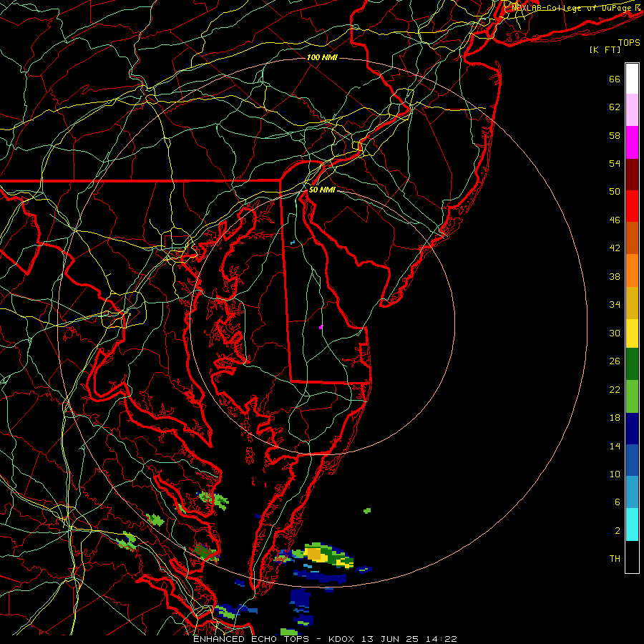Click the gold 34 kft legend swatch
This screenshot has height=644, width=644.
(x=632, y=303)
